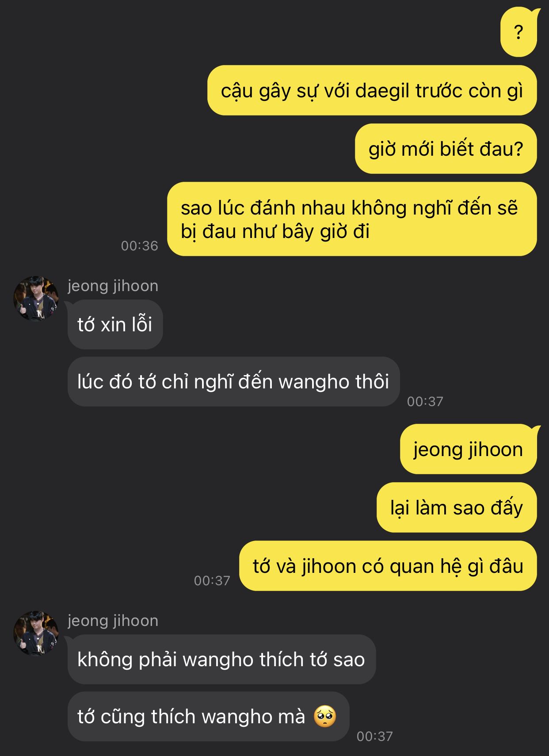Tap the "lúc đó tớ chỉ nghĩ đến wangho thôi" message
549x756 pixels.
click(x=233, y=382)
